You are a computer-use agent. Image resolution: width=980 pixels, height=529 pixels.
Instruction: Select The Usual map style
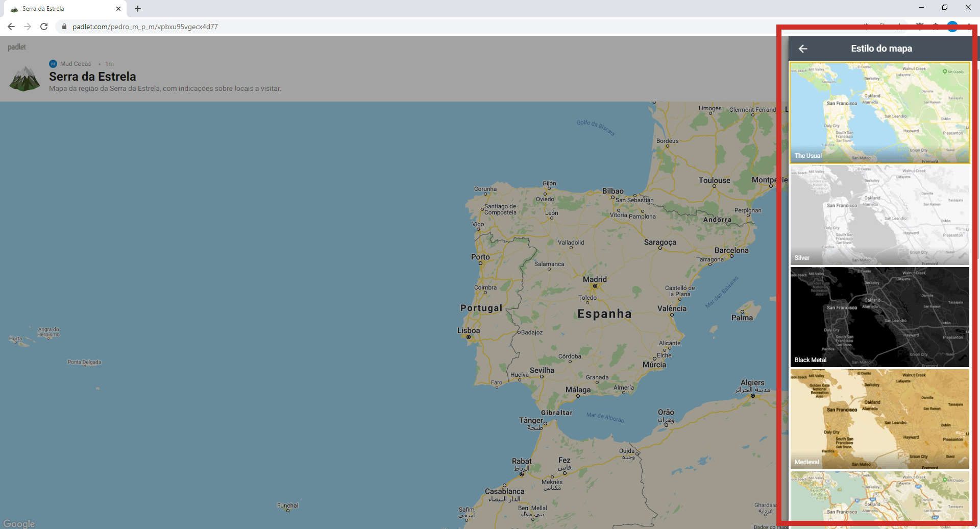[x=880, y=113]
